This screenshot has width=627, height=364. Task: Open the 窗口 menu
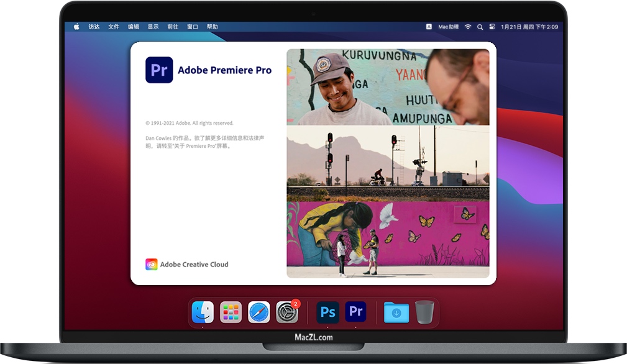click(193, 27)
